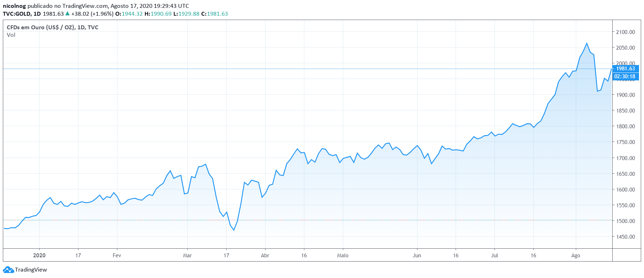Select the high value 1990.69
This screenshot has width=644, height=278.
tap(161, 14)
